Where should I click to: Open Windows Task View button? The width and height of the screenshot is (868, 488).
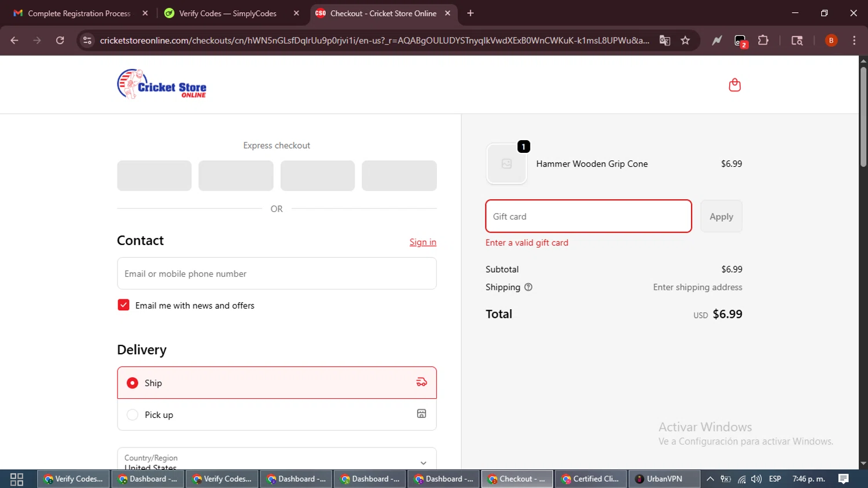point(17,479)
